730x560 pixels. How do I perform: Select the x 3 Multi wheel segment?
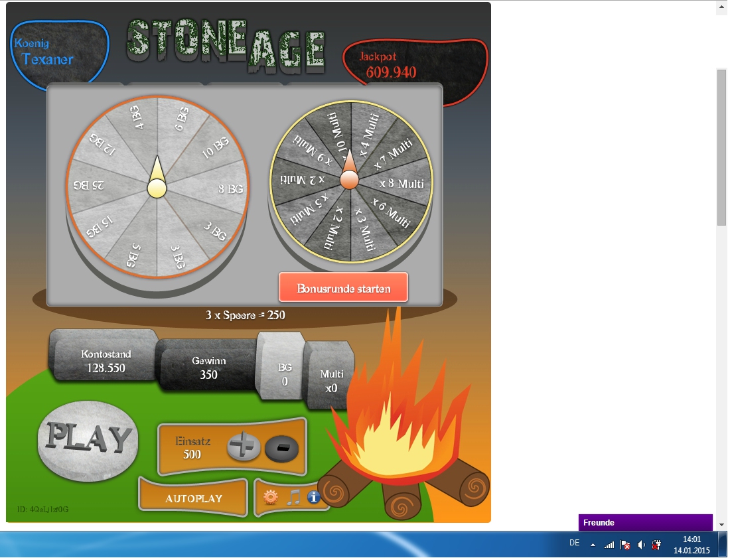click(x=364, y=229)
